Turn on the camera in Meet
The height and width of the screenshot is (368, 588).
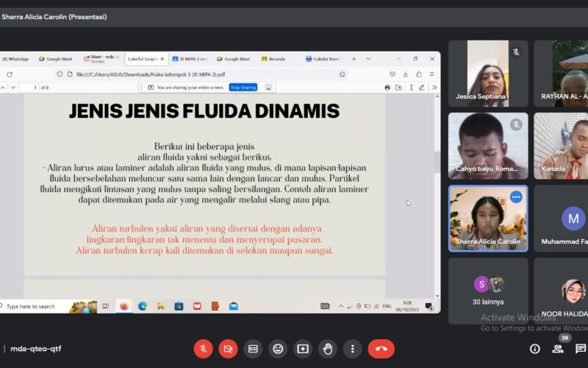coord(228,349)
